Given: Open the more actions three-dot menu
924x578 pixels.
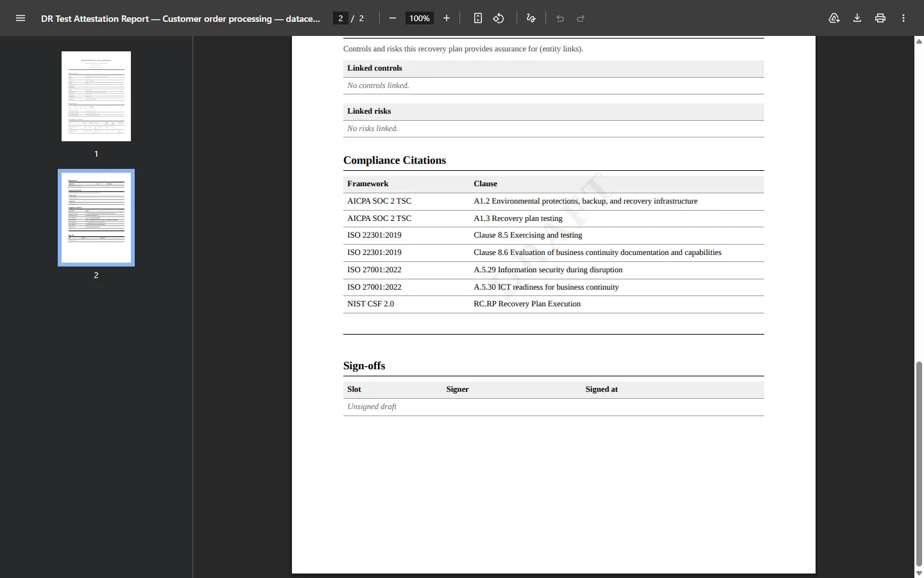Looking at the screenshot, I should point(903,18).
